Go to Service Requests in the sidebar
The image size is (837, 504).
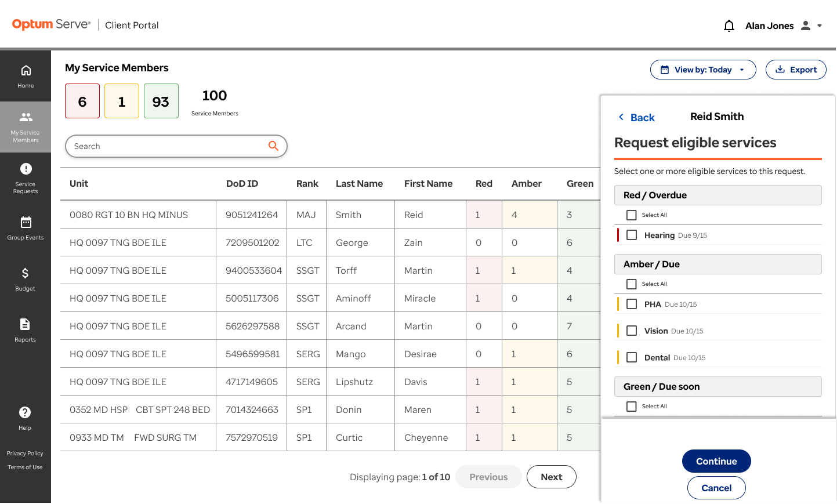[26, 178]
